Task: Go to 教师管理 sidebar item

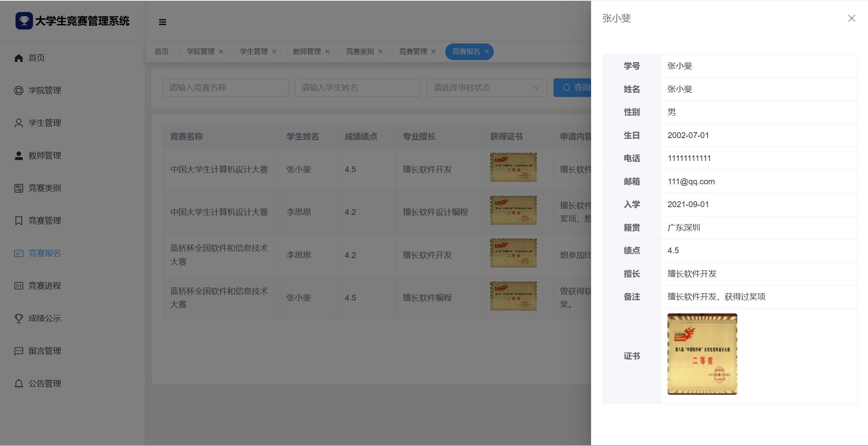Action: tap(44, 156)
